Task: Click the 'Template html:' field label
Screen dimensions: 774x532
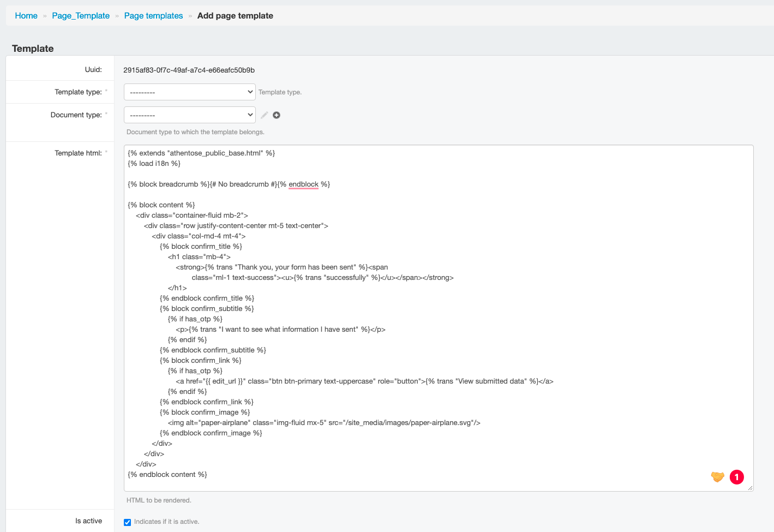Action: click(x=78, y=153)
